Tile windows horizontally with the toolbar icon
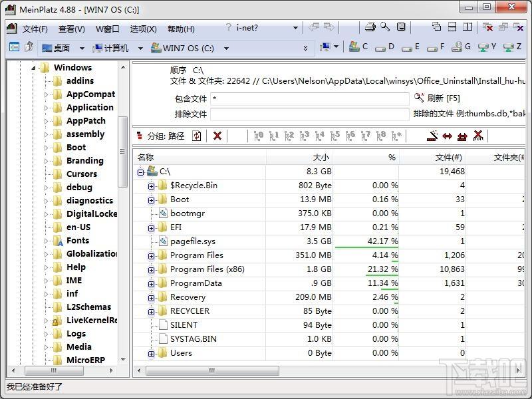Viewport: 532px width, 399px height. click(x=452, y=27)
